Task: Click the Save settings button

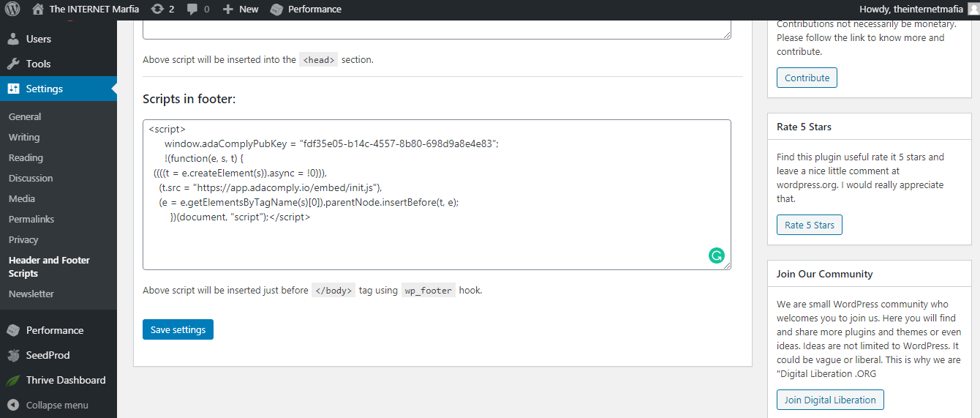Action: [178, 329]
